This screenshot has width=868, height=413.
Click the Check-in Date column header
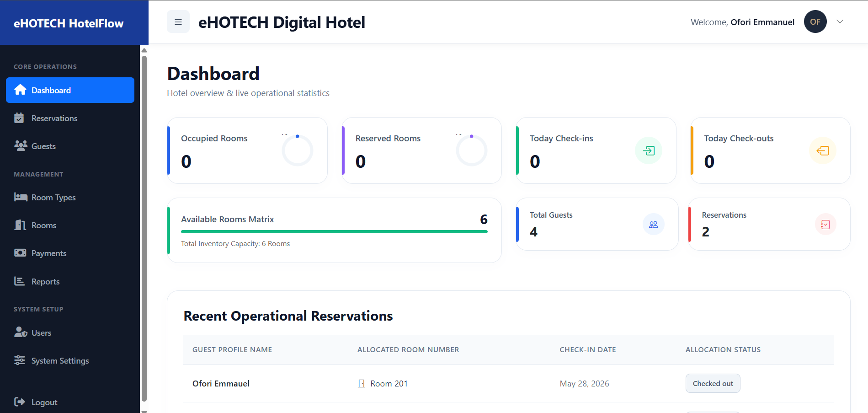(x=588, y=349)
